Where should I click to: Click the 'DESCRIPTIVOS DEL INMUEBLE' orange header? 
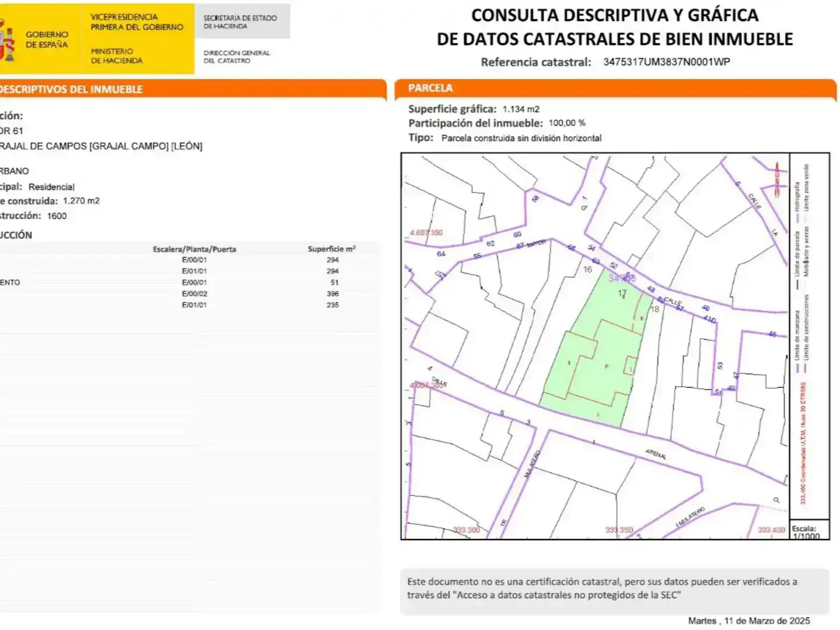pyautogui.click(x=192, y=89)
